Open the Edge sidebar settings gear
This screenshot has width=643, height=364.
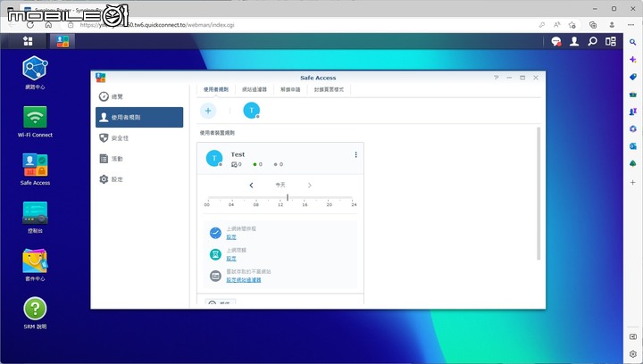tap(633, 354)
